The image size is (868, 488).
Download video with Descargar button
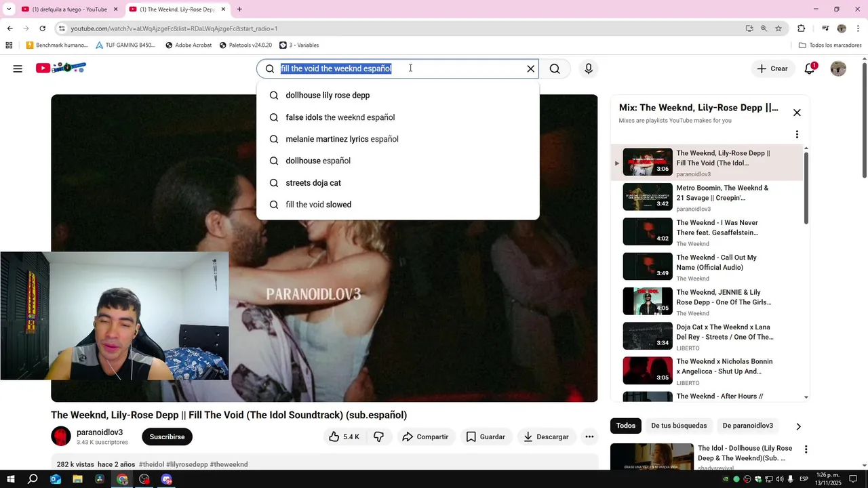546,437
